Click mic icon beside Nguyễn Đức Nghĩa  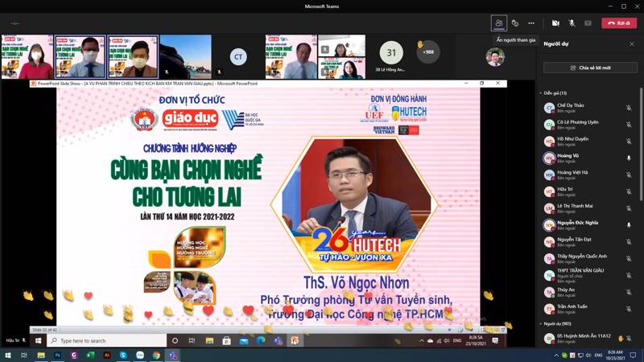coord(629,225)
